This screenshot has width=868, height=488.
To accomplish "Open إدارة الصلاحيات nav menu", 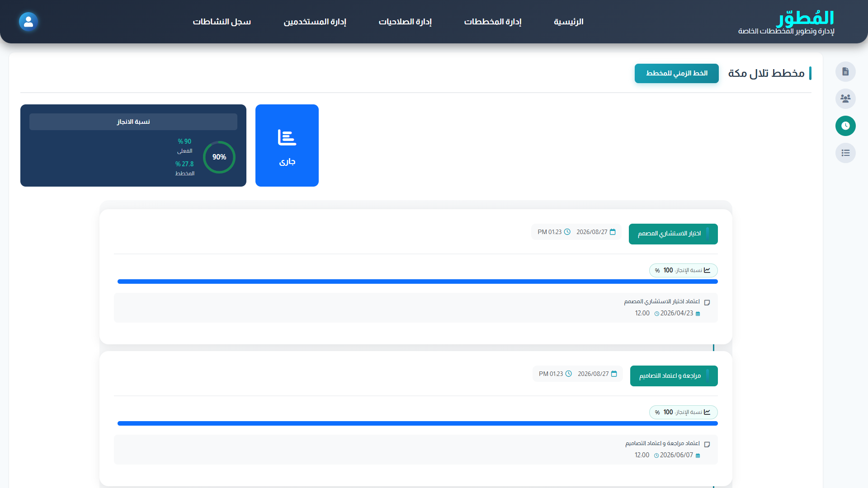I will pyautogui.click(x=405, y=22).
